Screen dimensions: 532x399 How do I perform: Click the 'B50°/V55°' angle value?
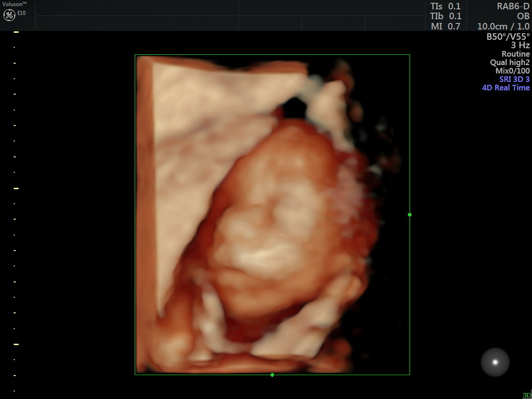coord(508,37)
